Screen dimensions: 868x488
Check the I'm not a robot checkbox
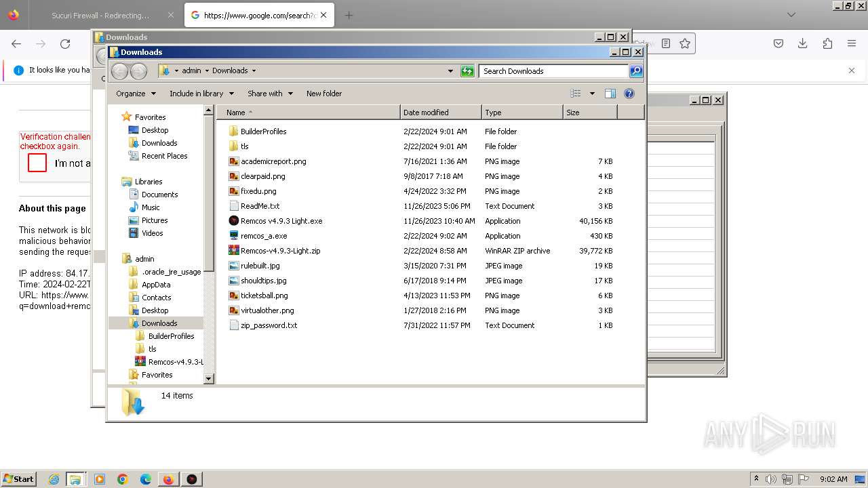click(x=37, y=163)
